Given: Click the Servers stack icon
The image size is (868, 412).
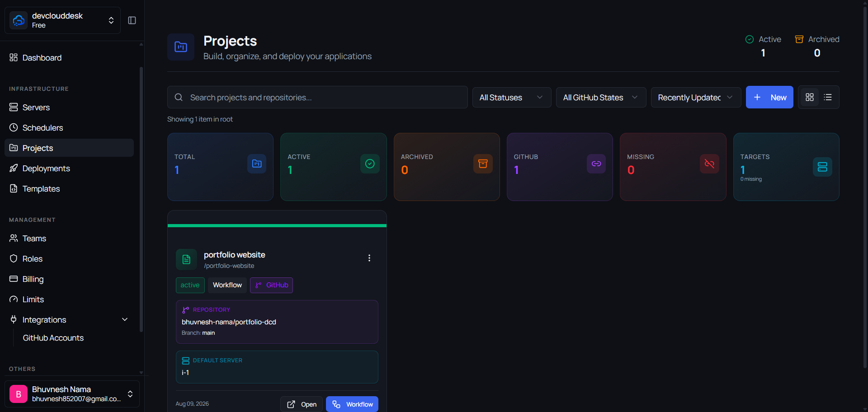Looking at the screenshot, I should pos(14,107).
